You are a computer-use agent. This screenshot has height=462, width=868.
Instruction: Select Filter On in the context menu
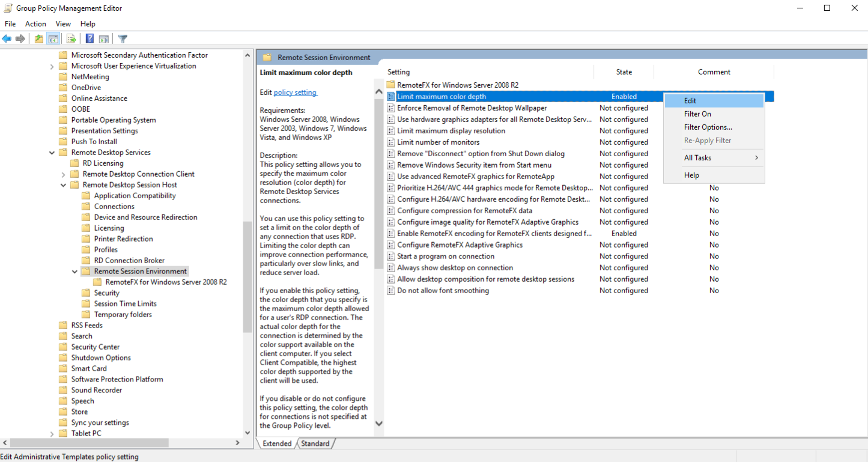pos(697,114)
